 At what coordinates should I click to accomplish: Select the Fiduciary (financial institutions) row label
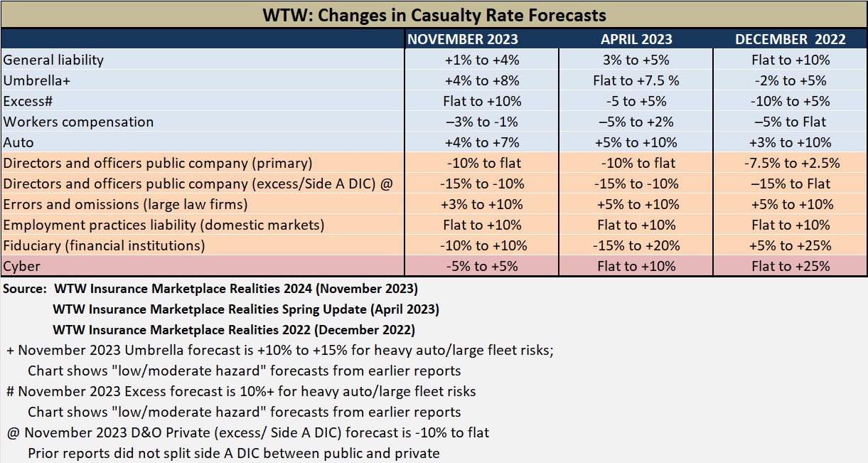pos(104,246)
